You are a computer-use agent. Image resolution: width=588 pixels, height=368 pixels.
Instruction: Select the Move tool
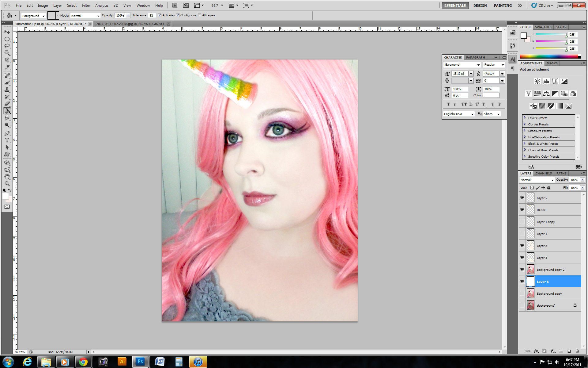pyautogui.click(x=7, y=32)
